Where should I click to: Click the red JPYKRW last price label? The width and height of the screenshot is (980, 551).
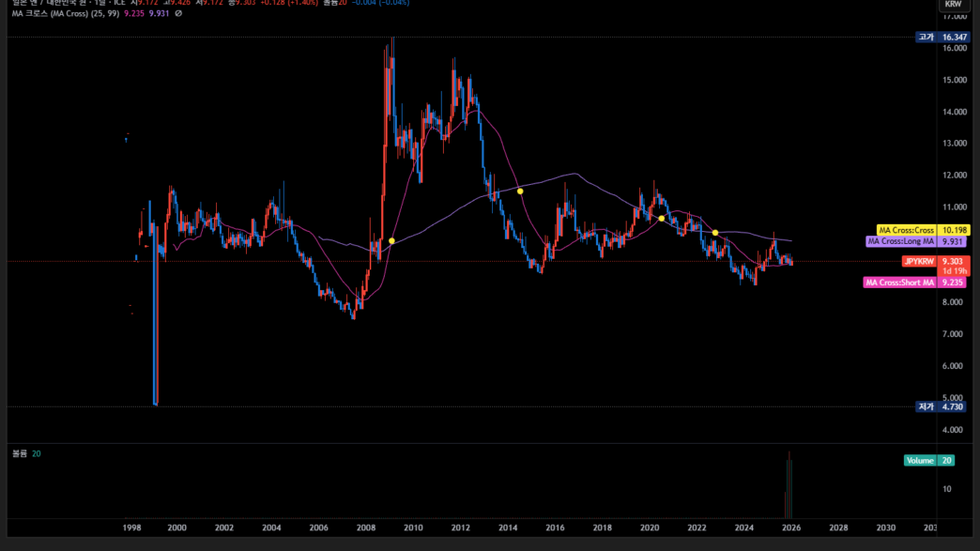pos(919,261)
